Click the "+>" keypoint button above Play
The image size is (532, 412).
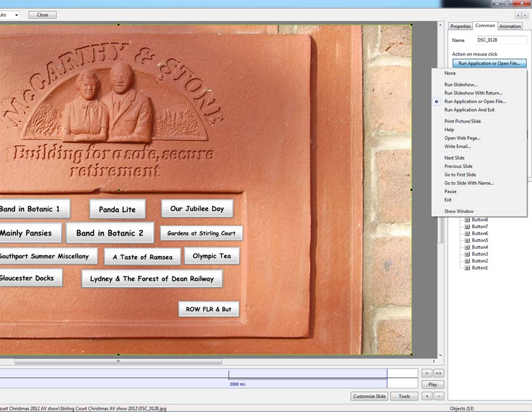pyautogui.click(x=438, y=373)
